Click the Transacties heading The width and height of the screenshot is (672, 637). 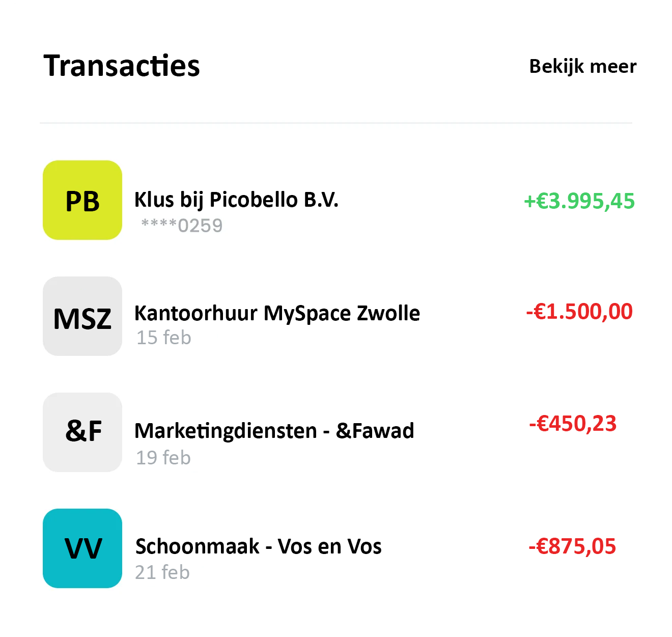[x=122, y=66]
